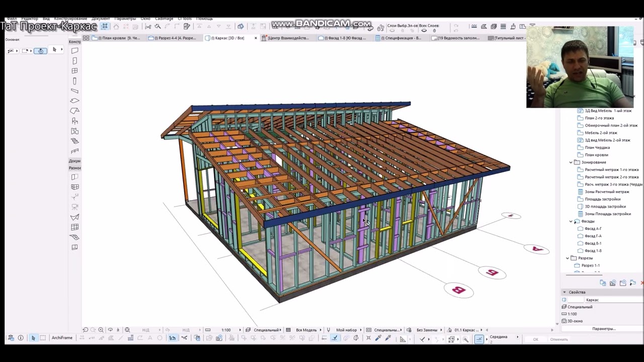Click the scissors trim icon in top toolbar
The width and height of the screenshot is (644, 362).
tap(148, 27)
